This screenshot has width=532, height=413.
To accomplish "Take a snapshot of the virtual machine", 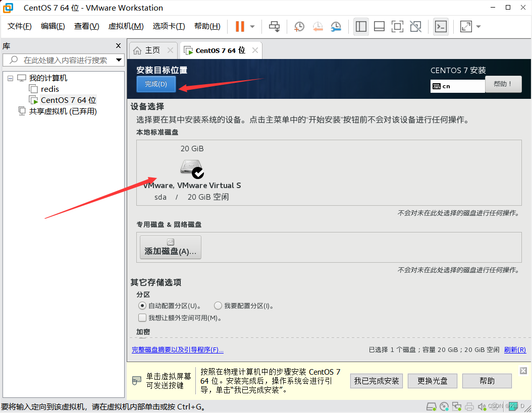I will [x=299, y=26].
